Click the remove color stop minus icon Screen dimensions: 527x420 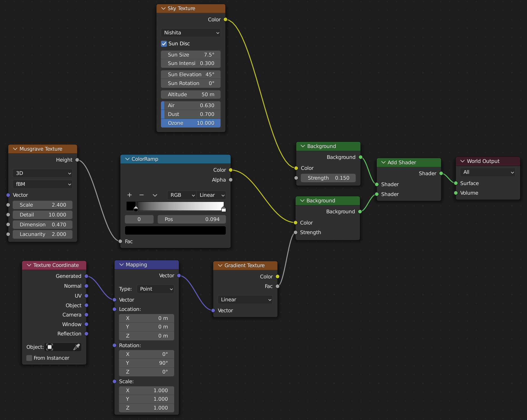click(x=141, y=195)
